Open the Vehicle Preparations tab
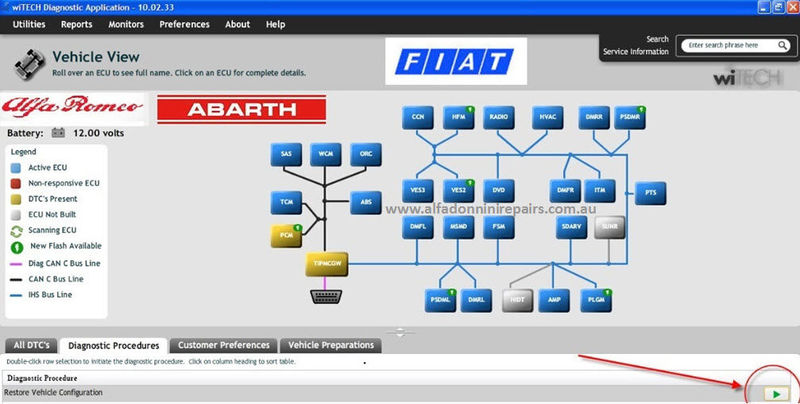This screenshot has width=800, height=404. [x=331, y=345]
